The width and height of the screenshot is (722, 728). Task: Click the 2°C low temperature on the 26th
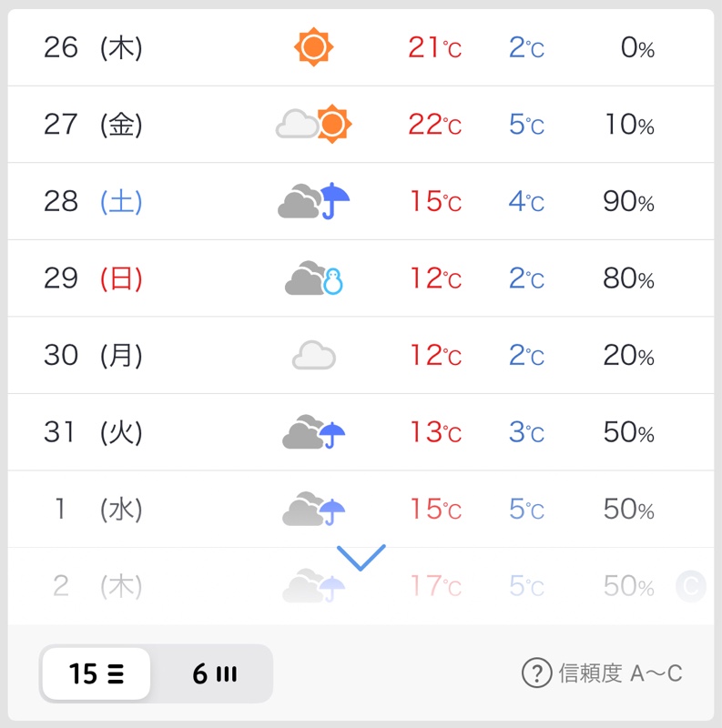526,47
